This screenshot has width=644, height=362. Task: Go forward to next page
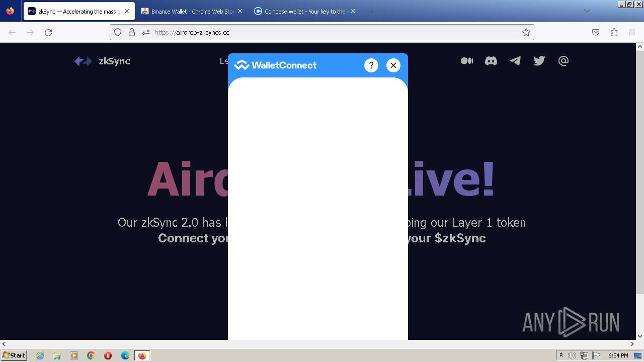30,32
